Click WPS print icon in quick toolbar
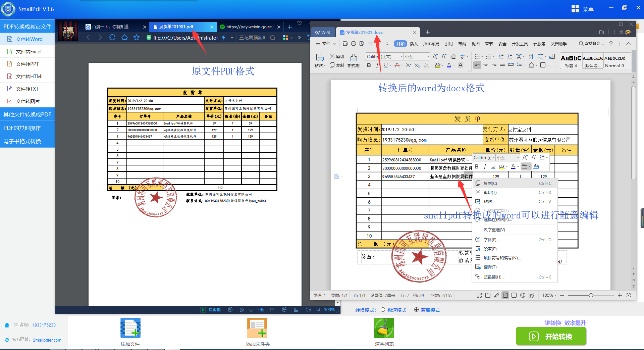Screen dimensions: 644x350 (354, 44)
